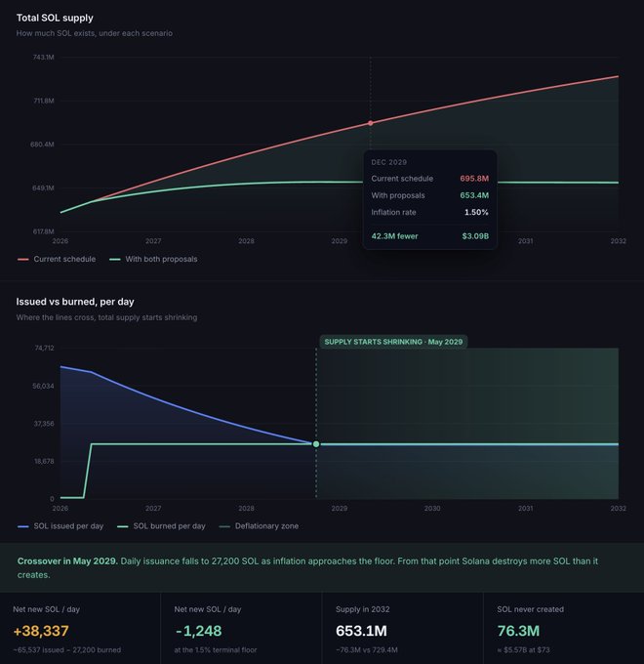Screen dimensions: 644x664
Task: Click the 'DEC 2029' tooltip header
Action: click(x=389, y=162)
